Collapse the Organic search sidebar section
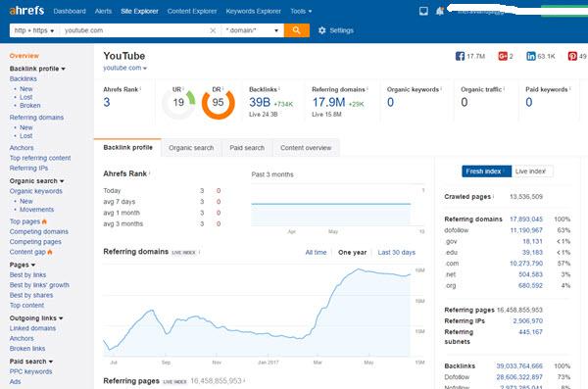 pyautogui.click(x=37, y=181)
